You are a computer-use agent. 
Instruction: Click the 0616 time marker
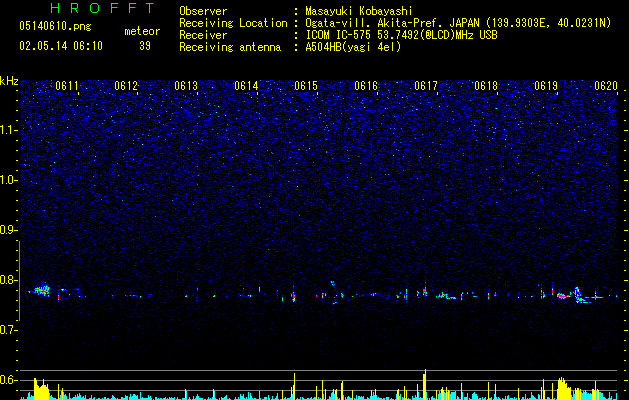point(366,86)
